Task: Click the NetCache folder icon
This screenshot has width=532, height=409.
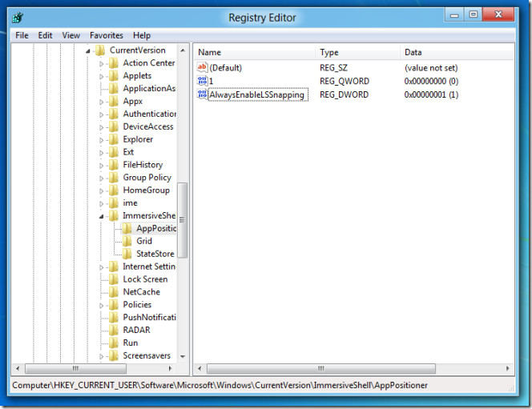Action: click(x=114, y=292)
